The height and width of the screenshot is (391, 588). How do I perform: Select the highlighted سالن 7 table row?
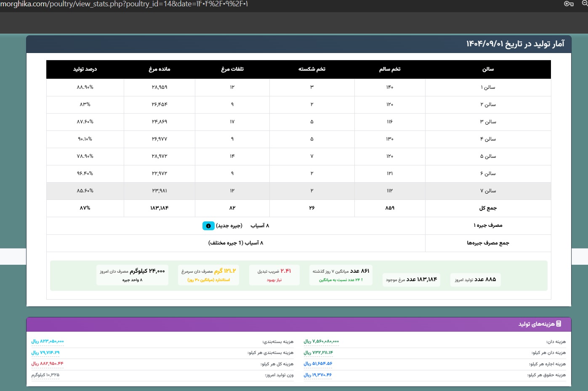pos(295,191)
